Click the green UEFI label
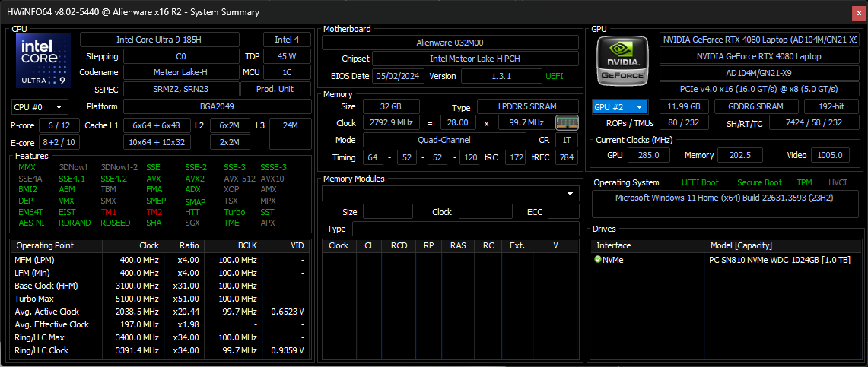This screenshot has height=367, width=868. click(555, 76)
